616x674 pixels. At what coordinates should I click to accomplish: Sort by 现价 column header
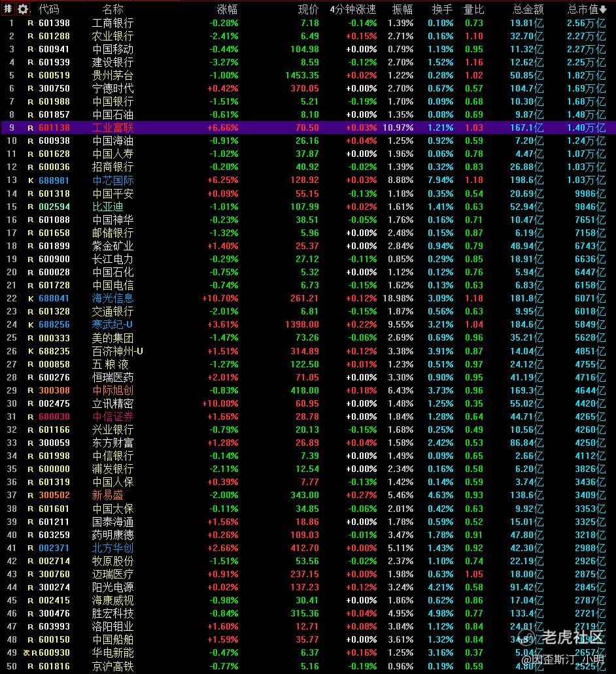308,9
